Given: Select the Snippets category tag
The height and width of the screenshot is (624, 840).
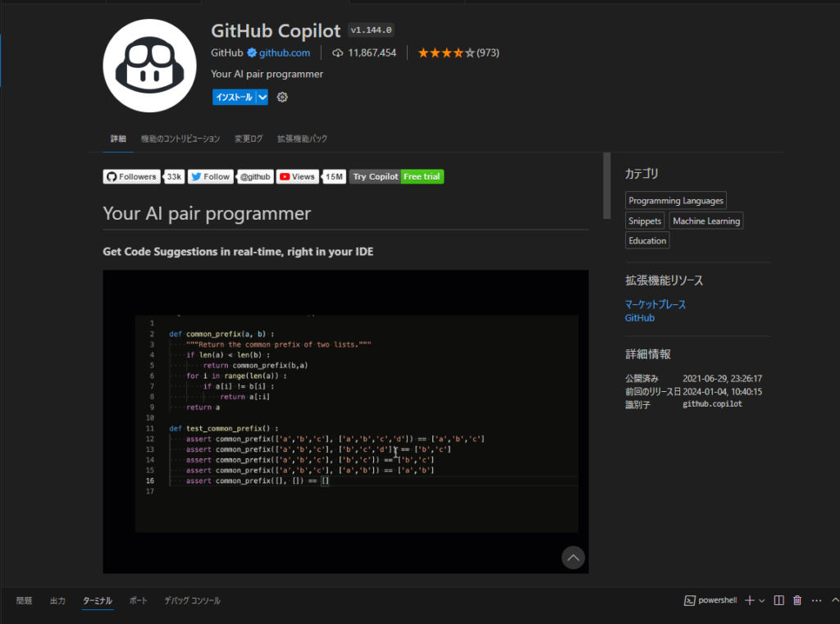Looking at the screenshot, I should (x=645, y=221).
